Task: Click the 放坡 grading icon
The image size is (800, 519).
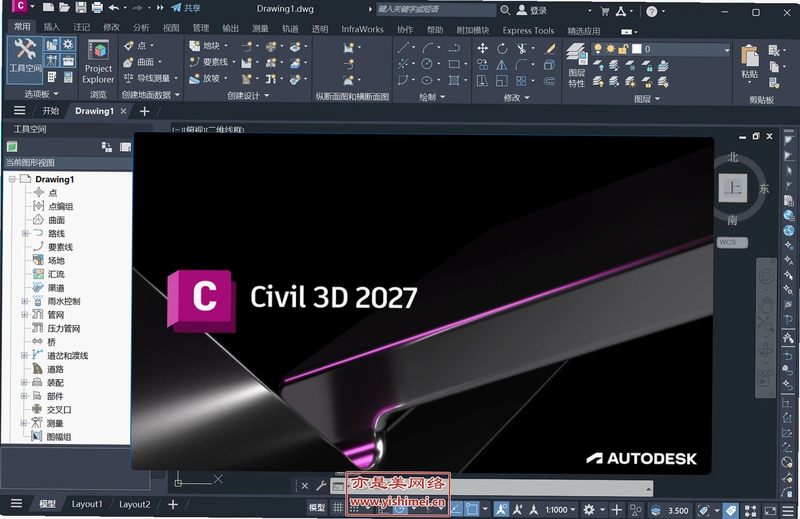Action: tap(194, 79)
